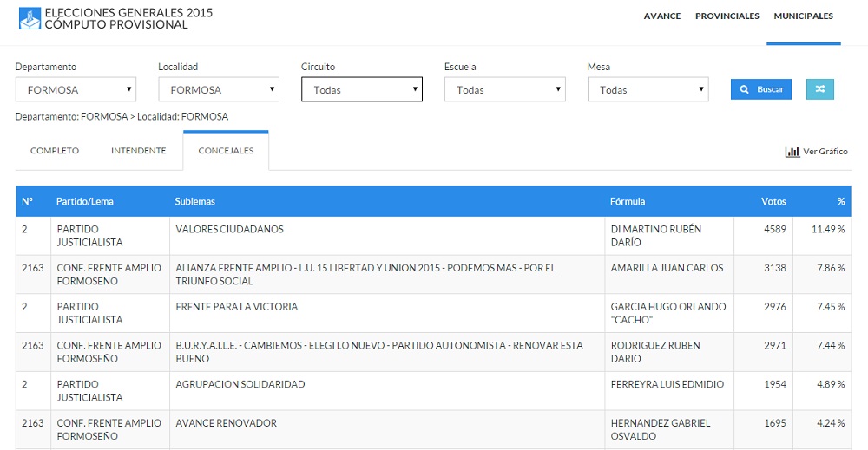Click the ALIANZA FRENTE AMPLIO sublema text

365,274
